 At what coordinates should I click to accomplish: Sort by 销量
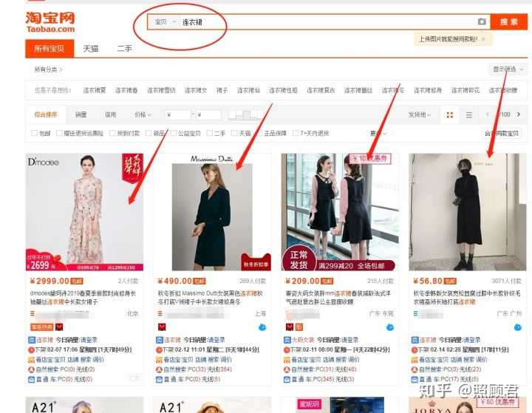coord(81,115)
